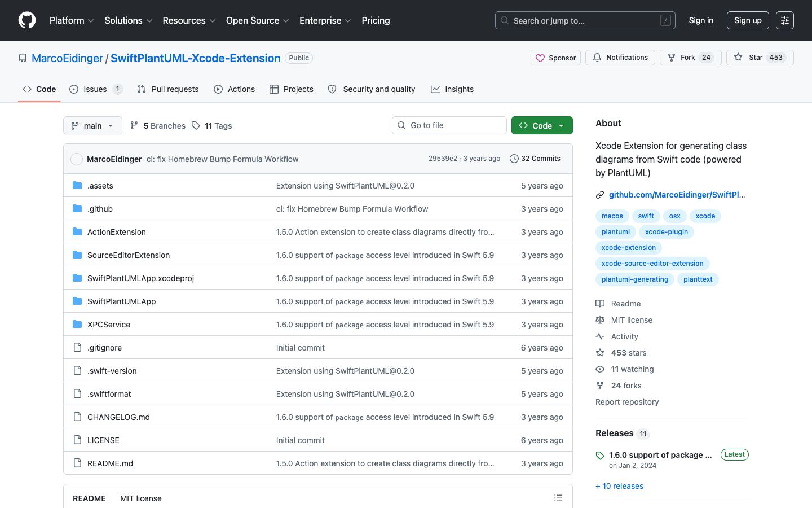The image size is (812, 508).
Task: Click the Notifications button
Action: pyautogui.click(x=620, y=58)
